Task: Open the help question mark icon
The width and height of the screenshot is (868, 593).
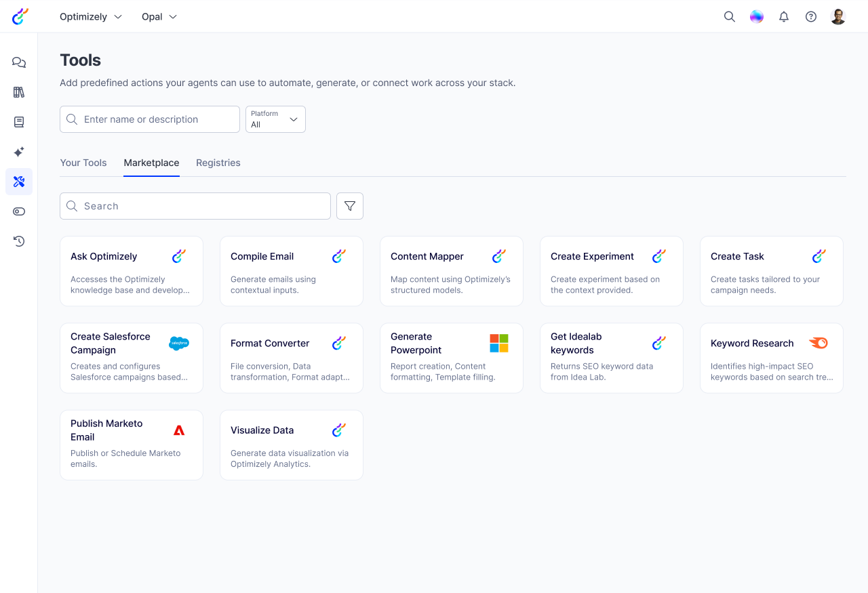Action: pos(811,17)
